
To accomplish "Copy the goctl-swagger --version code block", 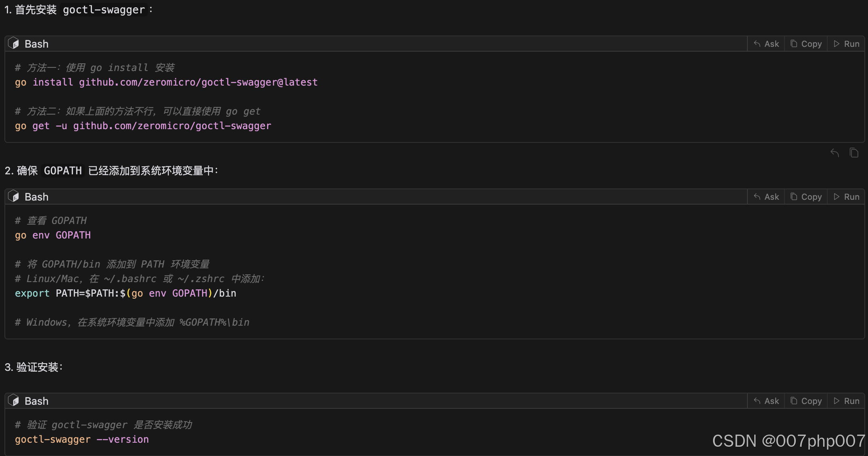I will pyautogui.click(x=806, y=401).
